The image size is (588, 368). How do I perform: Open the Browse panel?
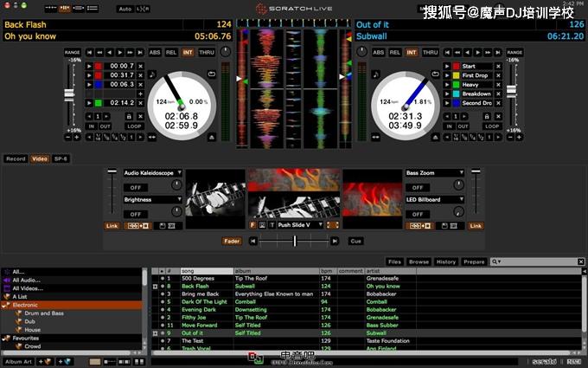click(419, 261)
